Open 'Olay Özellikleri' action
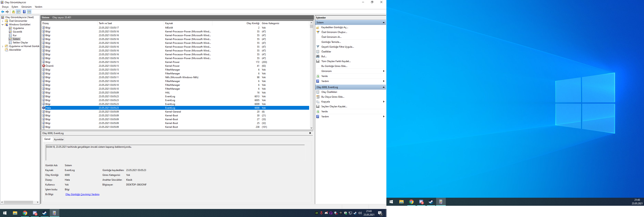Screen dimensions: 644x217 (x=329, y=92)
